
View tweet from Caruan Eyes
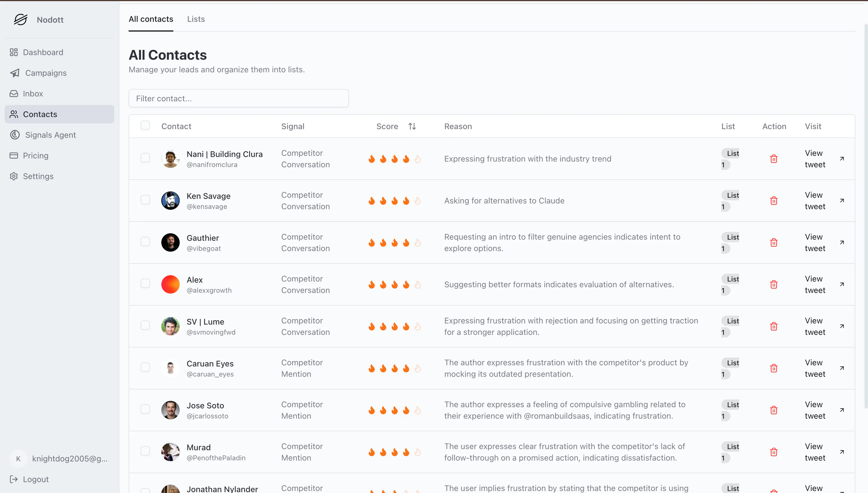[815, 368]
